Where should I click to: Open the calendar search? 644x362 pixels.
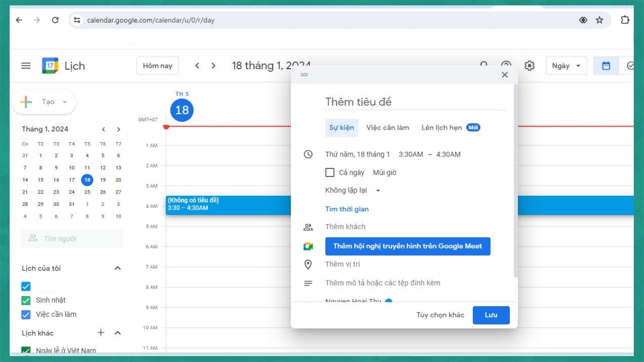(x=484, y=65)
